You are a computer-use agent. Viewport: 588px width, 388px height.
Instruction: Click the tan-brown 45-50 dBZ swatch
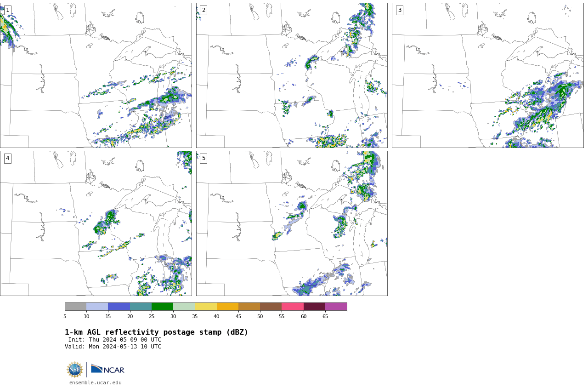click(249, 307)
